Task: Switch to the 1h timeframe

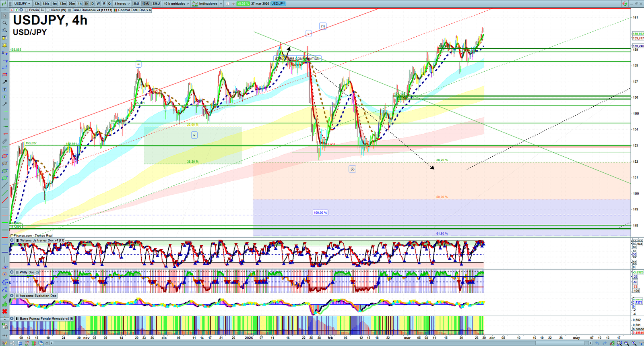Action: point(80,4)
